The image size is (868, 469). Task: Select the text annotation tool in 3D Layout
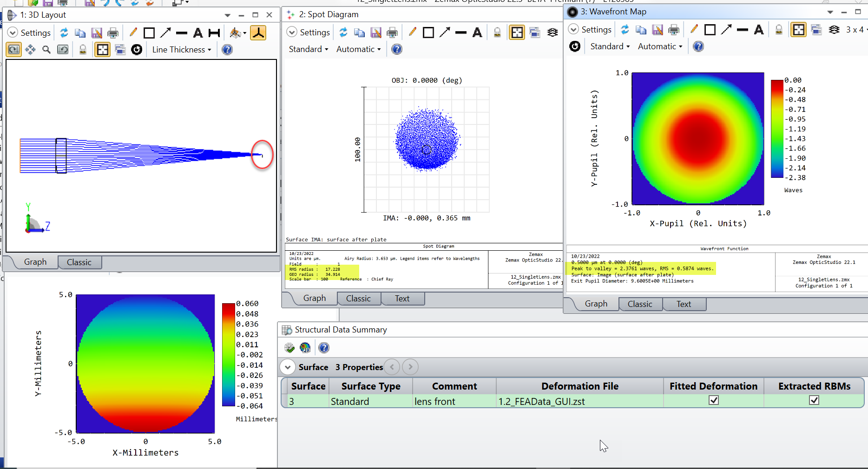click(x=198, y=33)
